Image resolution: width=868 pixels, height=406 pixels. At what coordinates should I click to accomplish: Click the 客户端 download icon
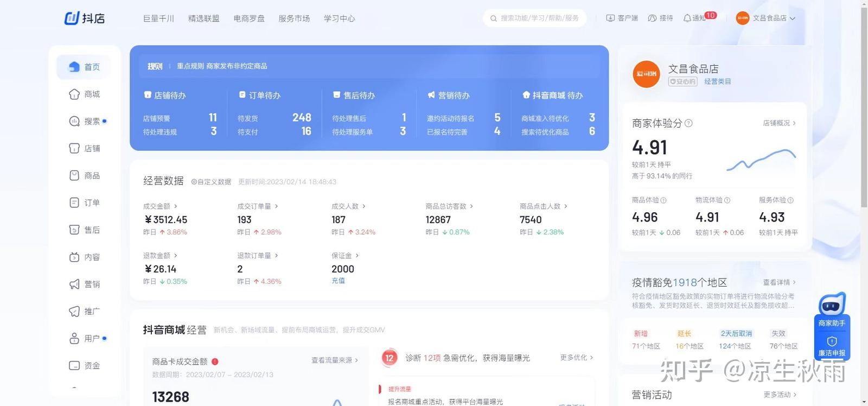pos(610,18)
